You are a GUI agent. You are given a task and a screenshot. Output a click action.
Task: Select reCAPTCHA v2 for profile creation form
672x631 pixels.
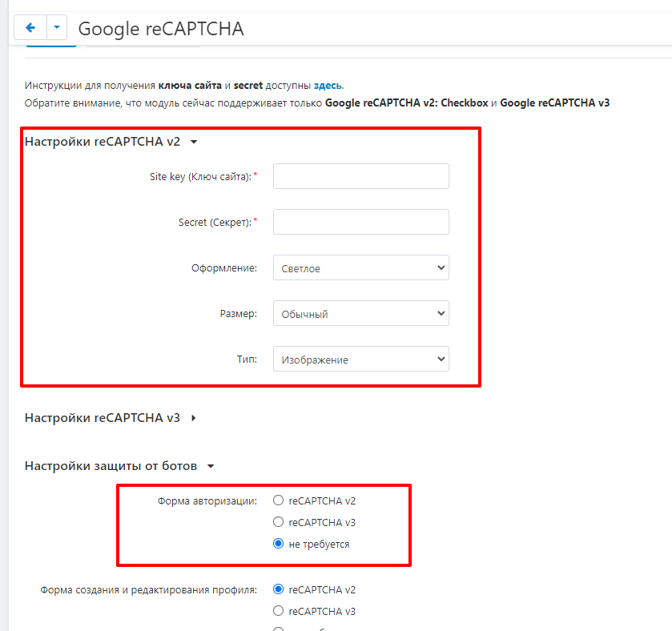(278, 589)
